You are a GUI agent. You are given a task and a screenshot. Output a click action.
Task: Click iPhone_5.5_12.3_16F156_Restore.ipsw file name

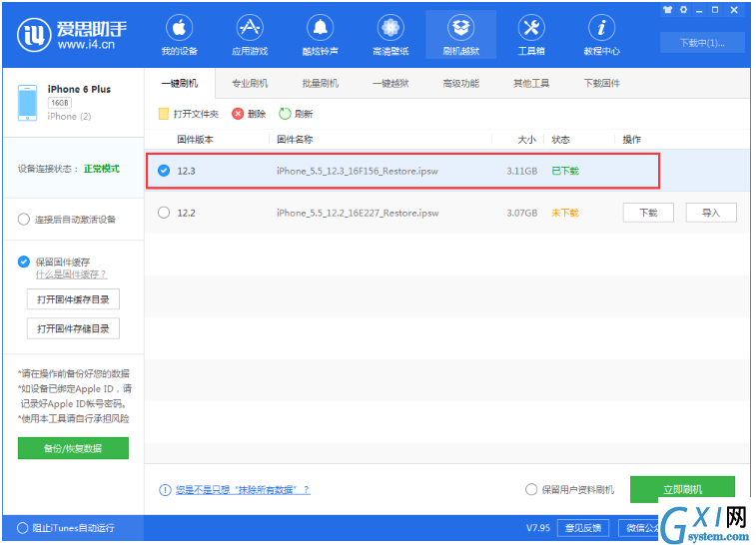pyautogui.click(x=358, y=171)
